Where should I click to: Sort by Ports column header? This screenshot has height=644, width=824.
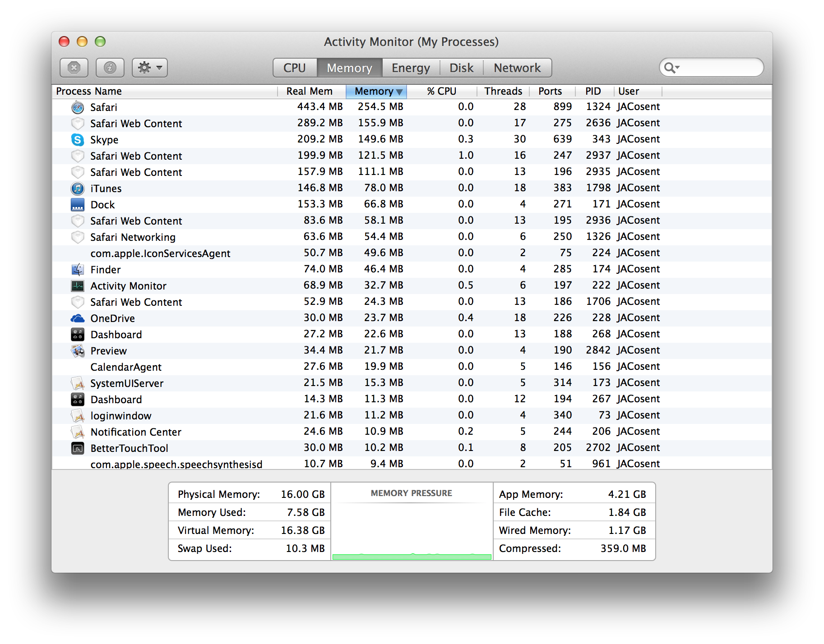tap(552, 92)
